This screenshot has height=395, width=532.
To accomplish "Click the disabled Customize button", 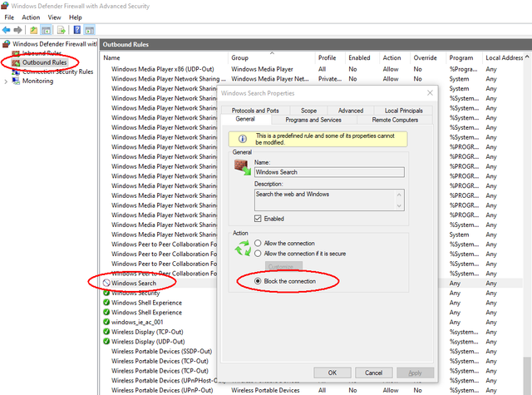I will (283, 266).
